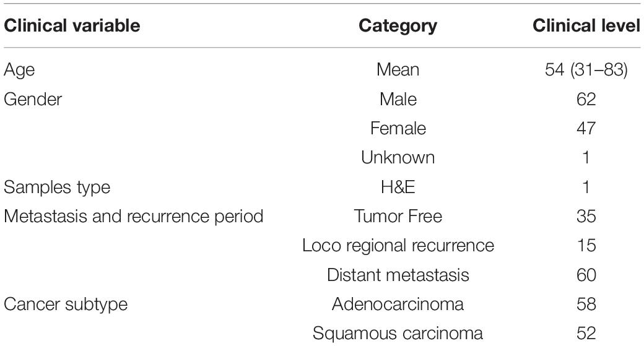
Task: Select the Distant metastasis cell
Action: pos(398,275)
